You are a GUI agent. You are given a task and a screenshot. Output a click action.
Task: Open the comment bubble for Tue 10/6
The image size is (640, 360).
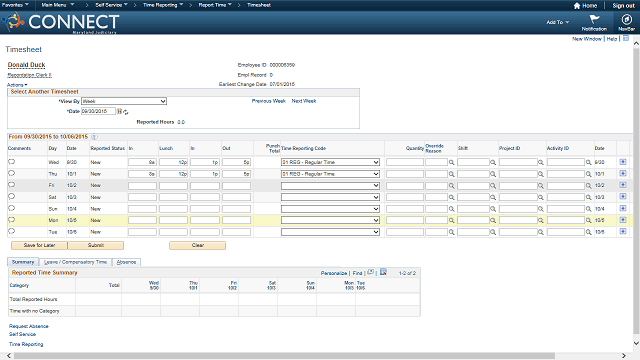point(11,231)
